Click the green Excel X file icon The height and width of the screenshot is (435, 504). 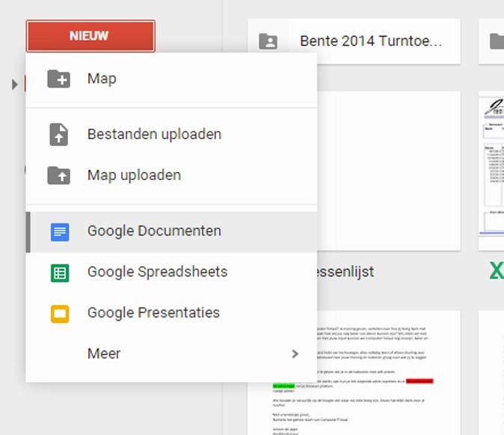click(497, 271)
